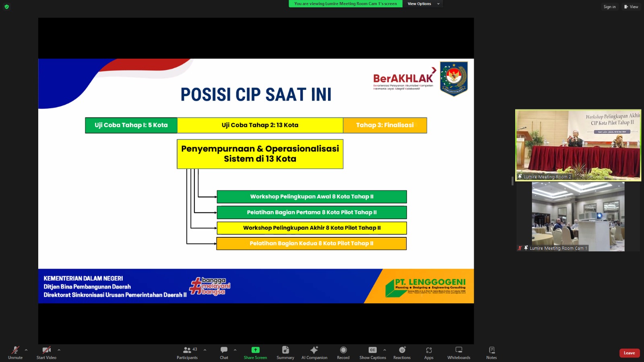
Task: Leave the meeting
Action: (x=630, y=353)
